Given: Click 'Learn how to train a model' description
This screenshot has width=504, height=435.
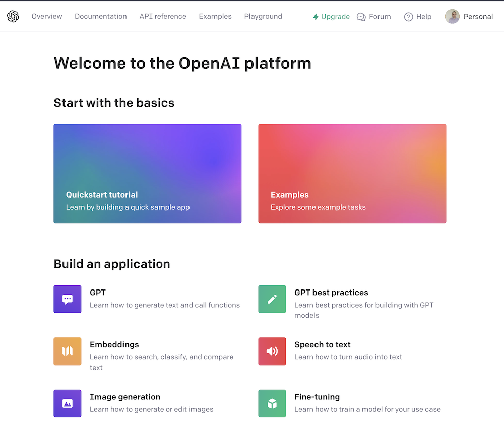Looking at the screenshot, I should click(x=367, y=409).
